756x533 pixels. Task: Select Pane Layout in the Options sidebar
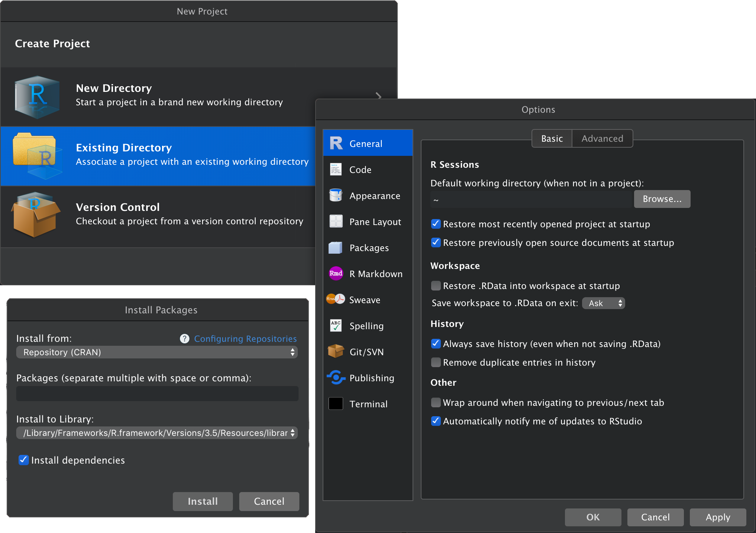[x=368, y=222]
